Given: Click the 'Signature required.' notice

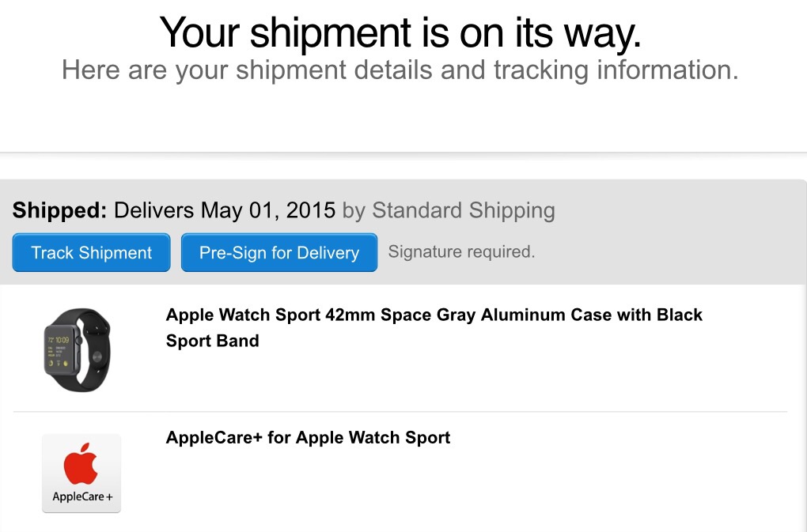Looking at the screenshot, I should coord(461,252).
